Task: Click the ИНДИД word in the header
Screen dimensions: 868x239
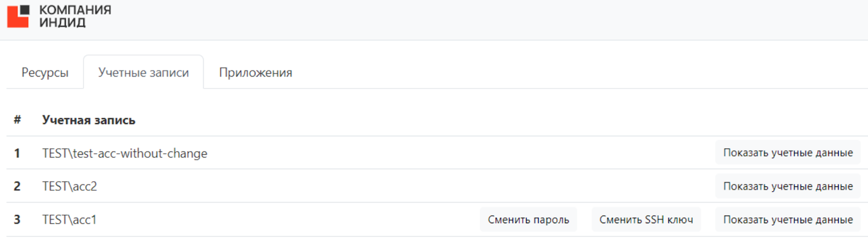Action: click(62, 23)
